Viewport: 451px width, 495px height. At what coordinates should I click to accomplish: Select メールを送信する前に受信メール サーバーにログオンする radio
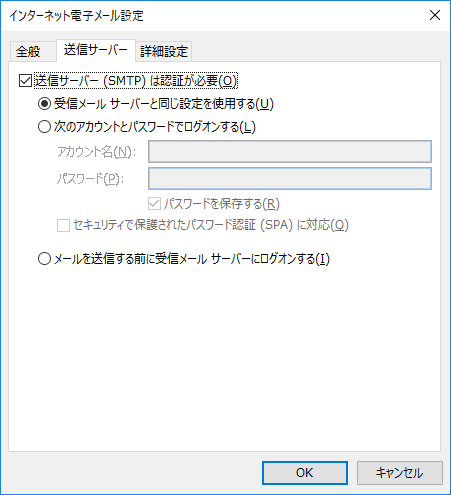click(x=44, y=259)
